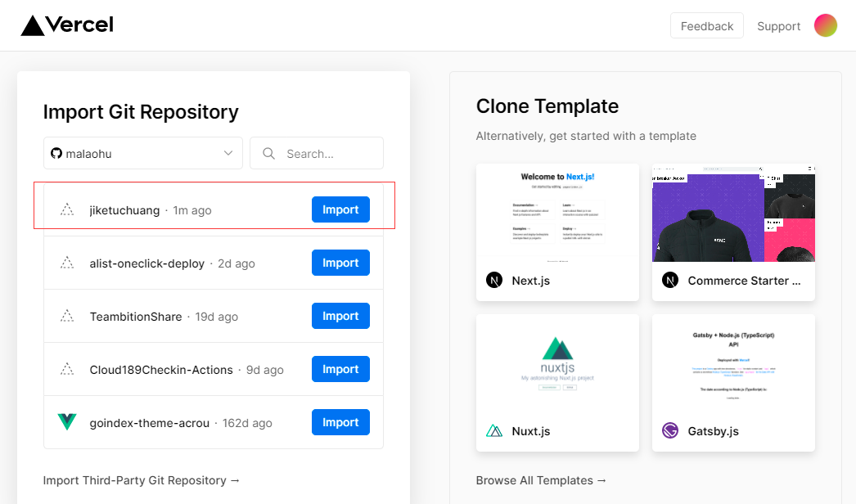Import the jiketuchuang repository
856x504 pixels.
[340, 209]
